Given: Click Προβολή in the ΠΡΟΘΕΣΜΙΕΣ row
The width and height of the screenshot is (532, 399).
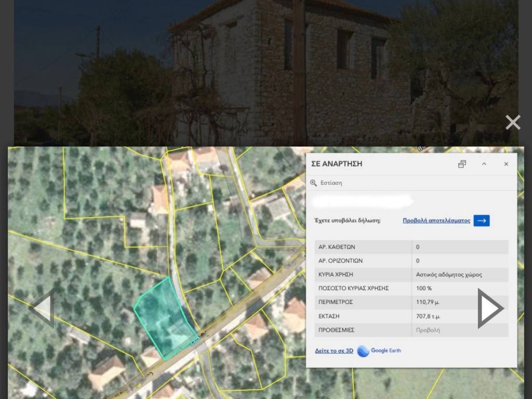Looking at the screenshot, I should tap(428, 330).
